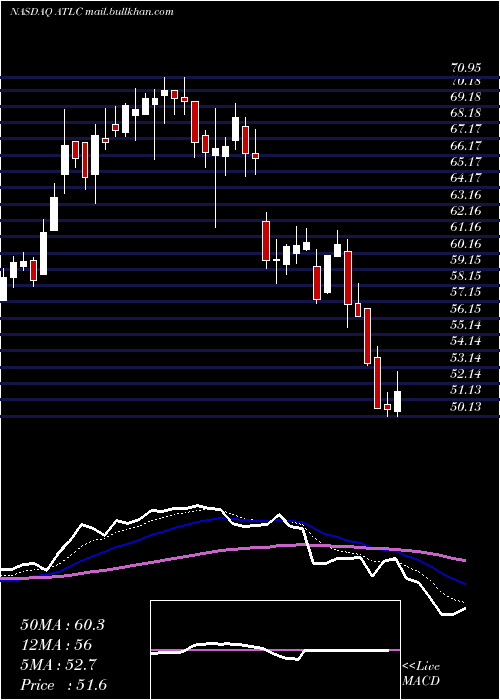The image size is (500, 700).
Task: Click the 55.14 price axis label
Action: (466, 325)
